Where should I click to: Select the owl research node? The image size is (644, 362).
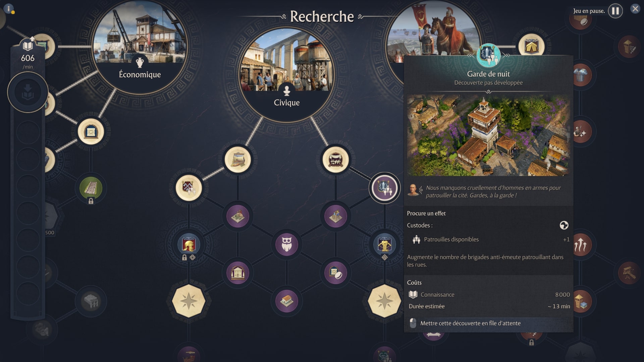[286, 244]
